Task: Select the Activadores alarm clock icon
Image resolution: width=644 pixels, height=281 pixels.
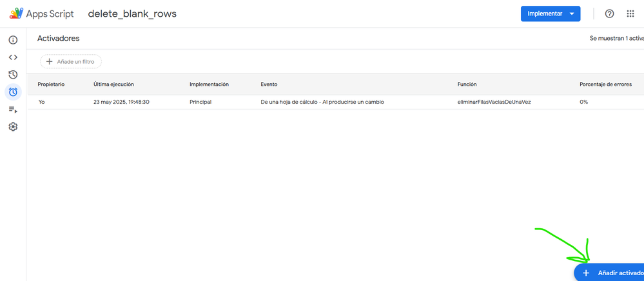Action: (x=13, y=92)
